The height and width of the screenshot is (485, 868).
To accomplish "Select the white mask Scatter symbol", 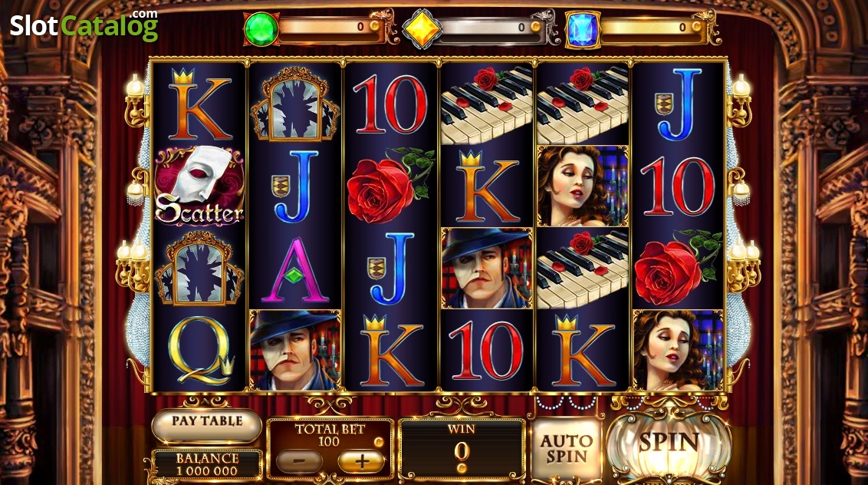I will coord(199,186).
